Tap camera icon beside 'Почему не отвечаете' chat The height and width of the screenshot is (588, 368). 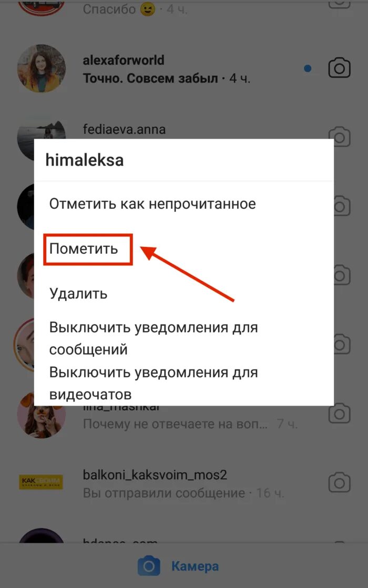coord(339,414)
